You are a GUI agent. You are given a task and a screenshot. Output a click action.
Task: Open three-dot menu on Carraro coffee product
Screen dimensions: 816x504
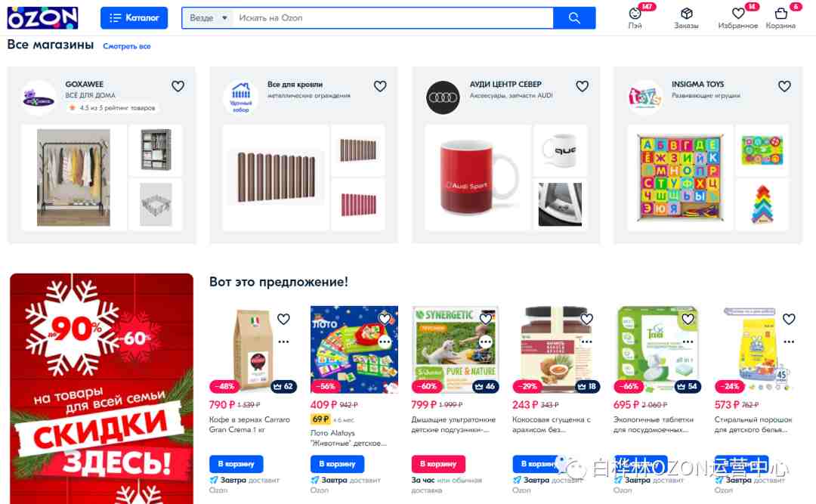(x=283, y=342)
